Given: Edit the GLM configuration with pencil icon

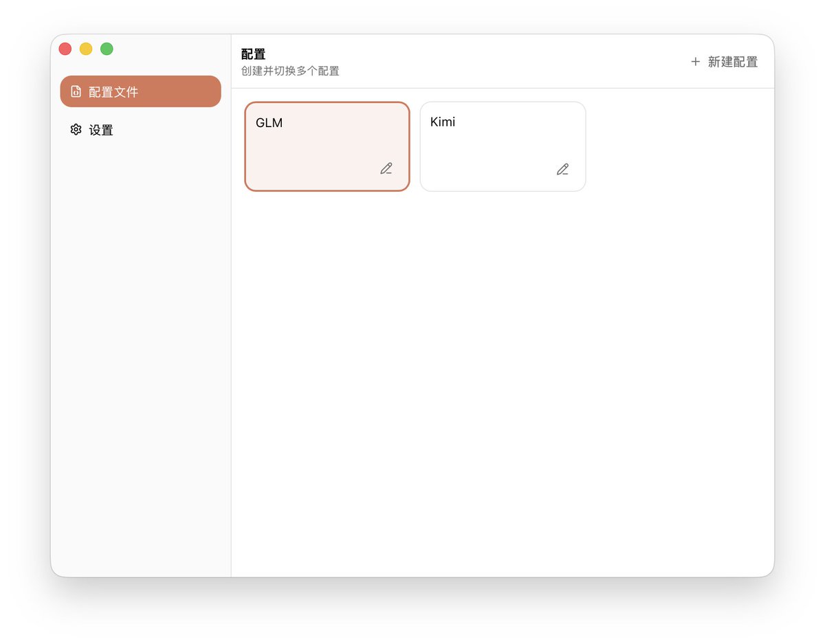Looking at the screenshot, I should point(386,168).
